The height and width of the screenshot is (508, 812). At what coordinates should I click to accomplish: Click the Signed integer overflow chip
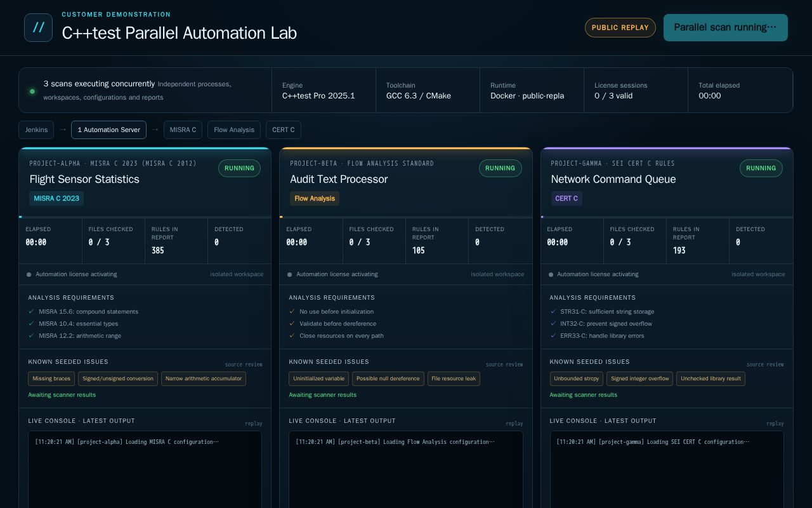pos(639,378)
